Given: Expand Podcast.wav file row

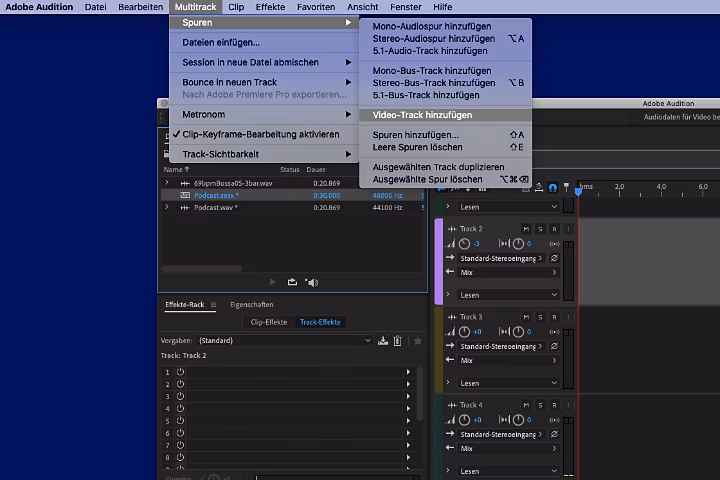Looking at the screenshot, I should (x=167, y=208).
